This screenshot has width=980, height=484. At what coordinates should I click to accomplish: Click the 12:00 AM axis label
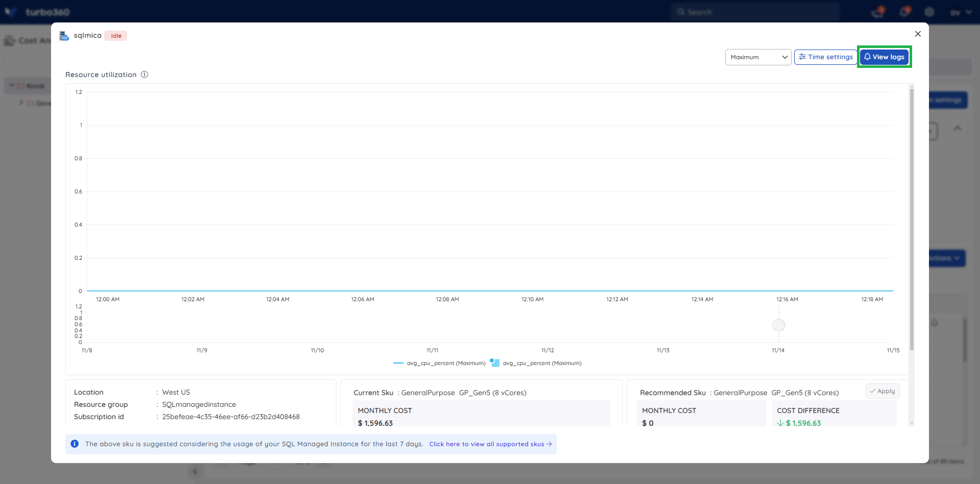click(x=108, y=299)
